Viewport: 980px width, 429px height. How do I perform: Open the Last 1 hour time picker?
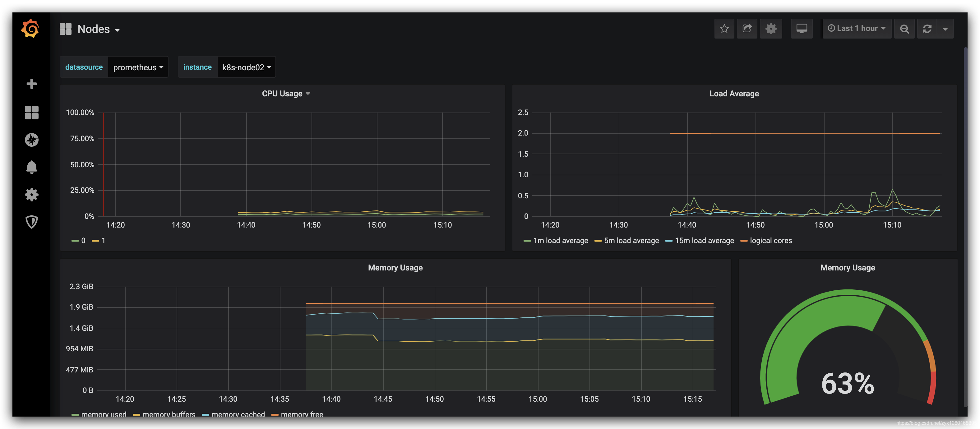point(857,29)
